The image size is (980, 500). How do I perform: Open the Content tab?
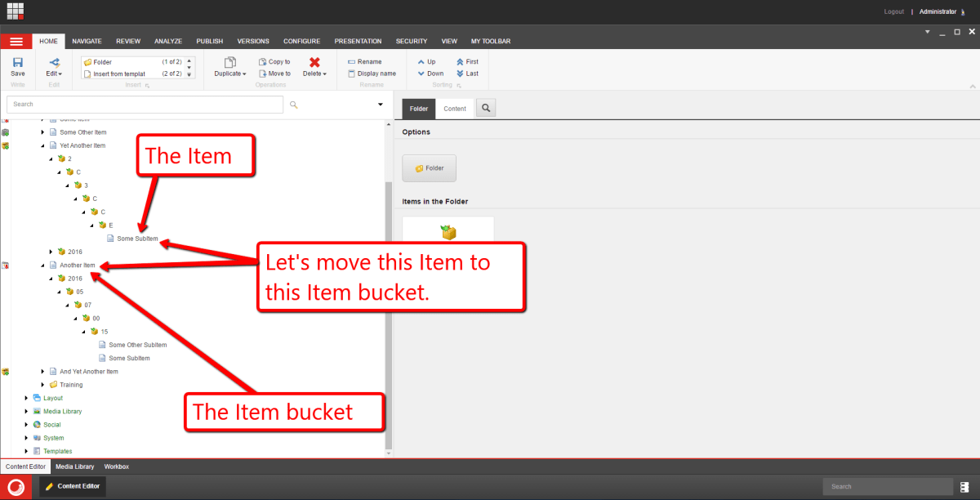click(x=455, y=109)
